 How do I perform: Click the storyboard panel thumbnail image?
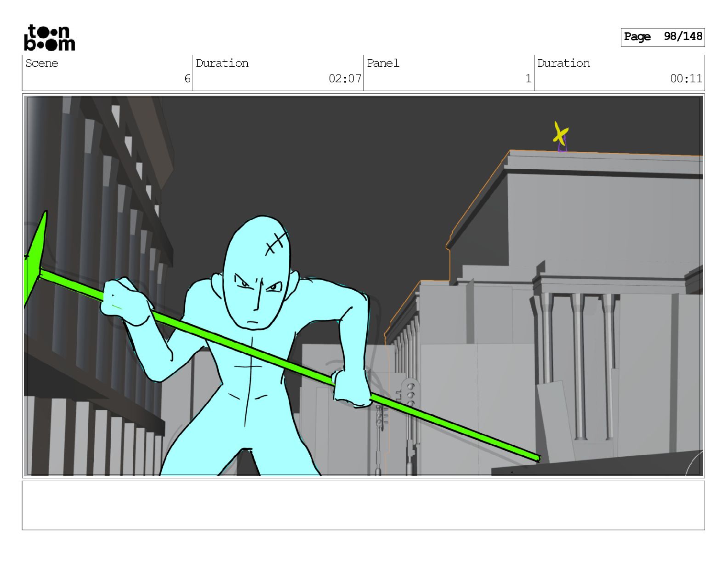pos(363,286)
